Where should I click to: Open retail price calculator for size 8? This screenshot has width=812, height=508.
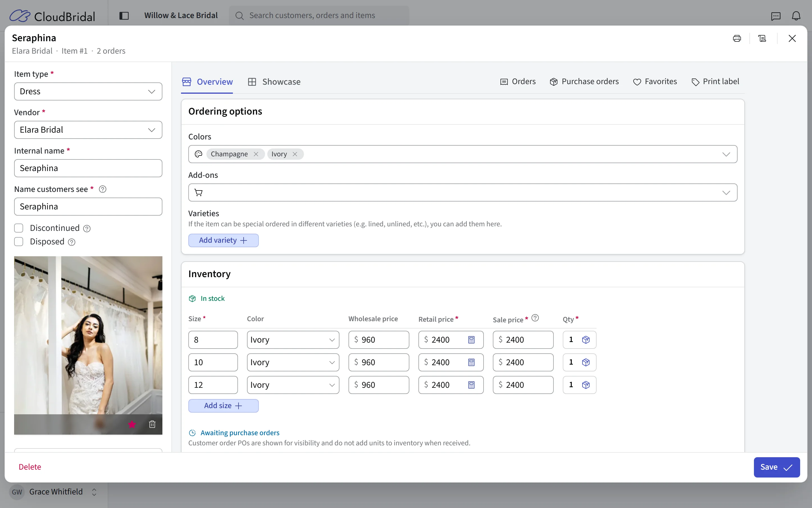(471, 340)
